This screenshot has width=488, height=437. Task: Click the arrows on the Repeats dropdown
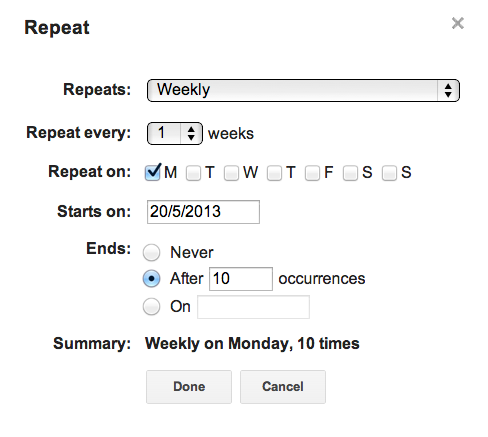point(448,90)
